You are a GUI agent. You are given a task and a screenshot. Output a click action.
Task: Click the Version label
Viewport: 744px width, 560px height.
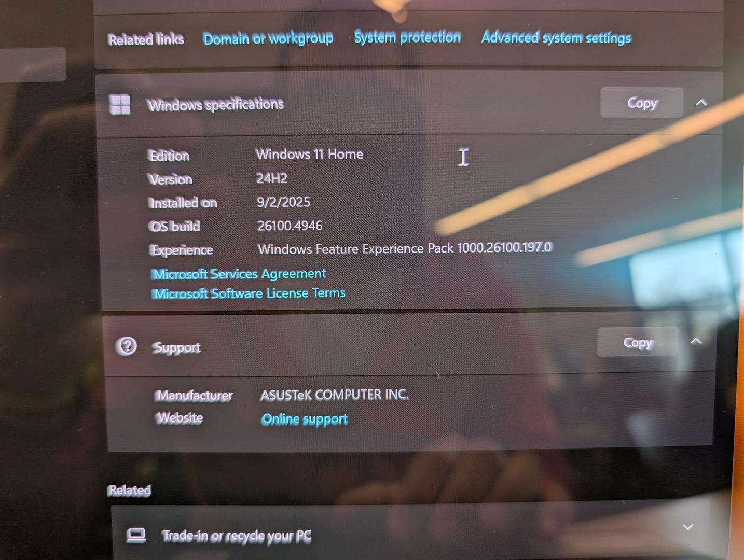click(x=170, y=179)
